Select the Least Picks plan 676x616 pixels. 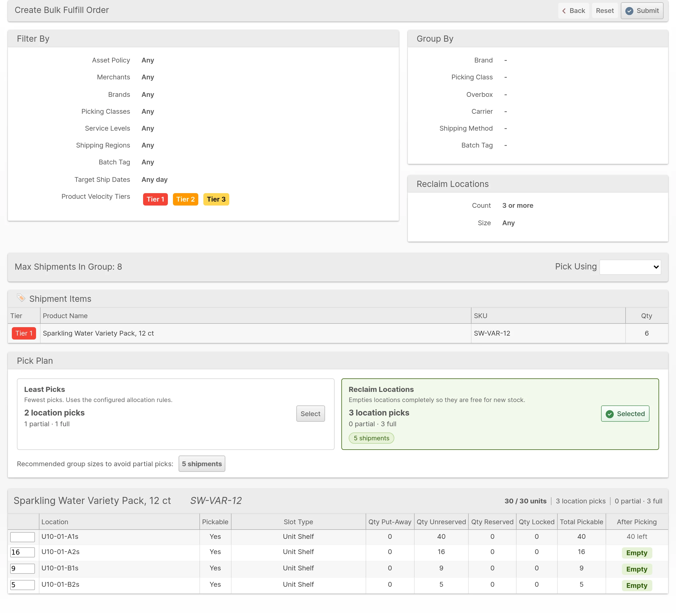coord(310,414)
